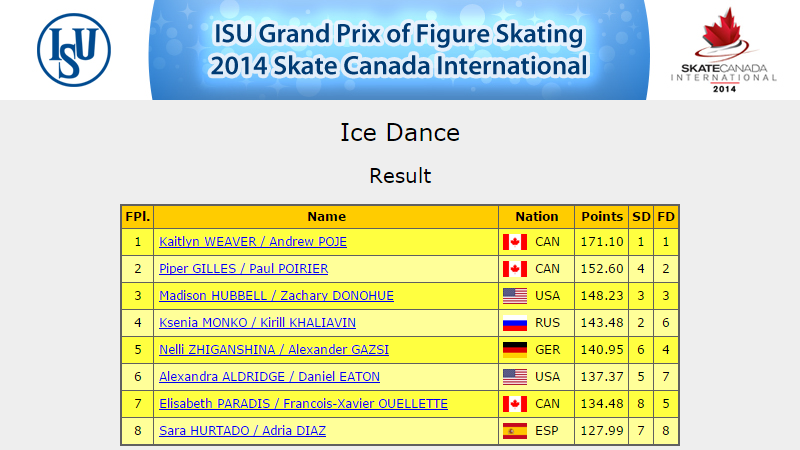
Task: Click Canadian flag beside Weaver / Poje
Action: coord(515,242)
